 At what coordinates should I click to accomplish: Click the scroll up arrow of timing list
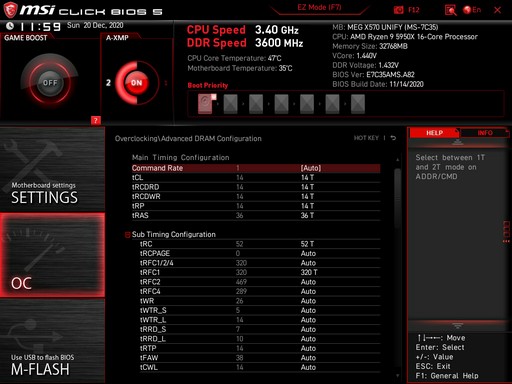point(397,160)
